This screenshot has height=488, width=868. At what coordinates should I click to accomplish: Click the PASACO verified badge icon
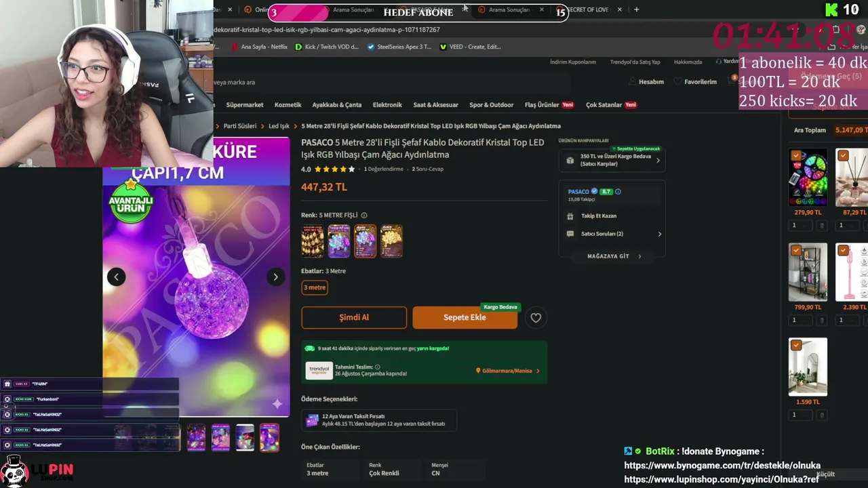pos(594,192)
